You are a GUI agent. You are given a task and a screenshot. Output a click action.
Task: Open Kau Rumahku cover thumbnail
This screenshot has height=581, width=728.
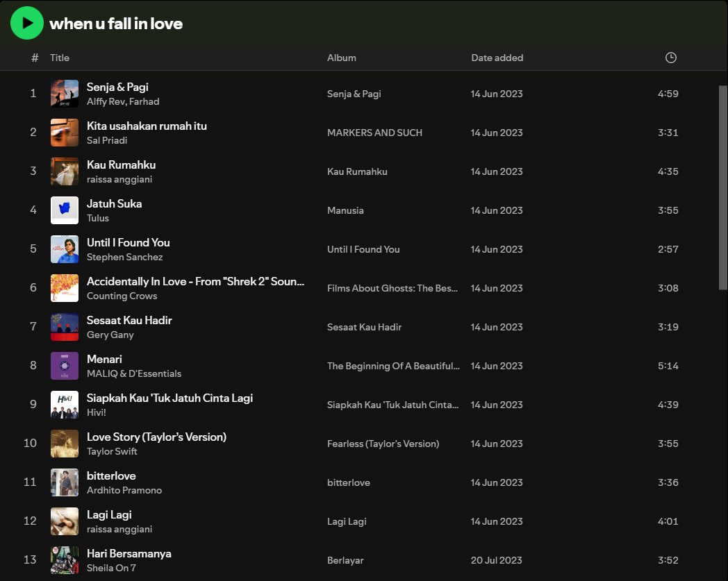[65, 171]
